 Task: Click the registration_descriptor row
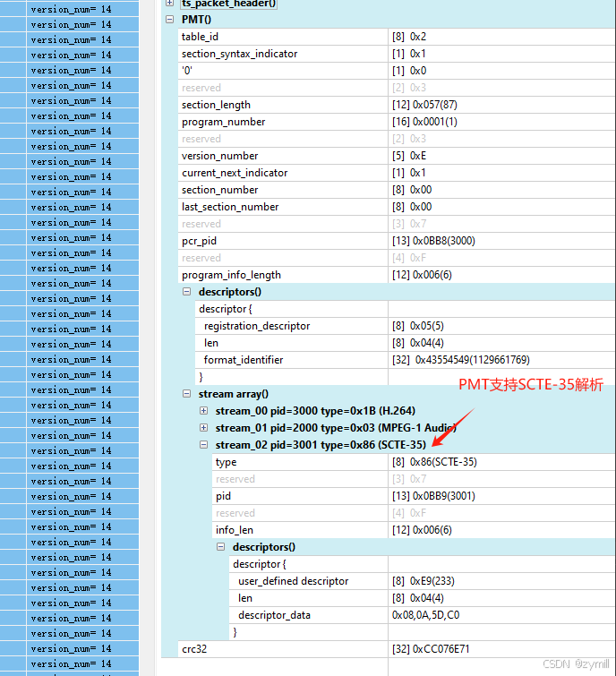tap(405, 326)
